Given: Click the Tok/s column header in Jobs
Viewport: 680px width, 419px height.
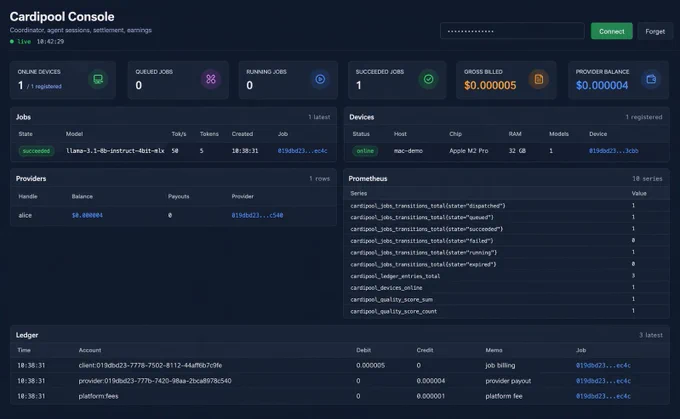Looking at the screenshot, I should tap(179, 134).
